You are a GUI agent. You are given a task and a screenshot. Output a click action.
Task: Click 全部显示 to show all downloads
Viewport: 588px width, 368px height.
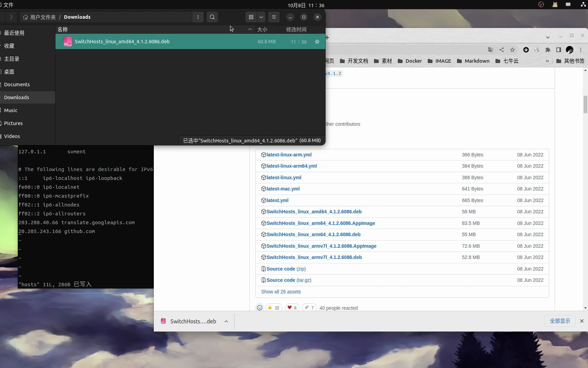tap(560, 321)
